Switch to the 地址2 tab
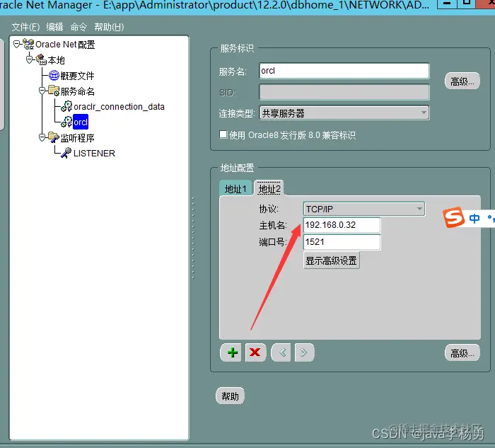 pos(269,189)
